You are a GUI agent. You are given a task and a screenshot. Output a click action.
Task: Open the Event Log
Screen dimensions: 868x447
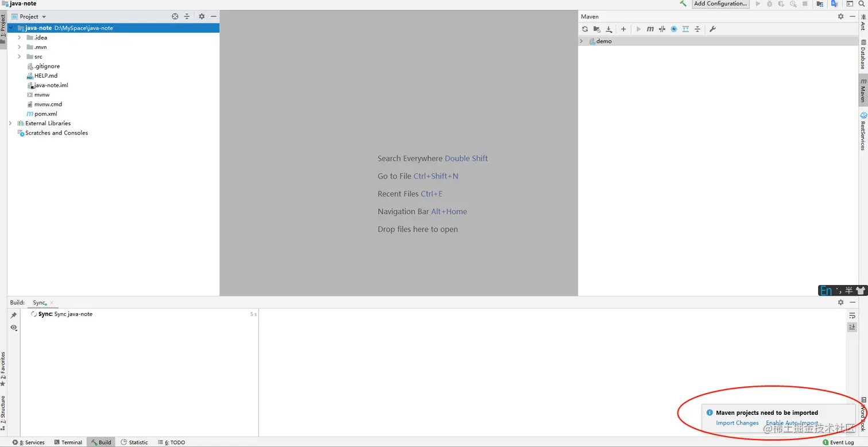(838, 442)
